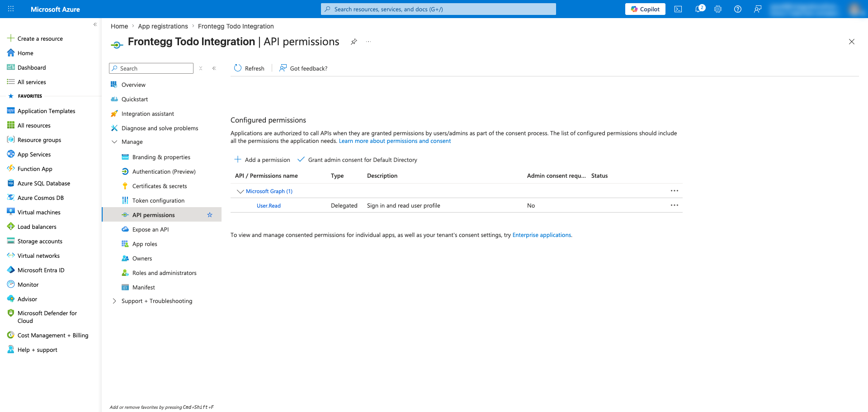Click the Microsoft Azure logo text
This screenshot has width=868, height=412.
tap(55, 9)
